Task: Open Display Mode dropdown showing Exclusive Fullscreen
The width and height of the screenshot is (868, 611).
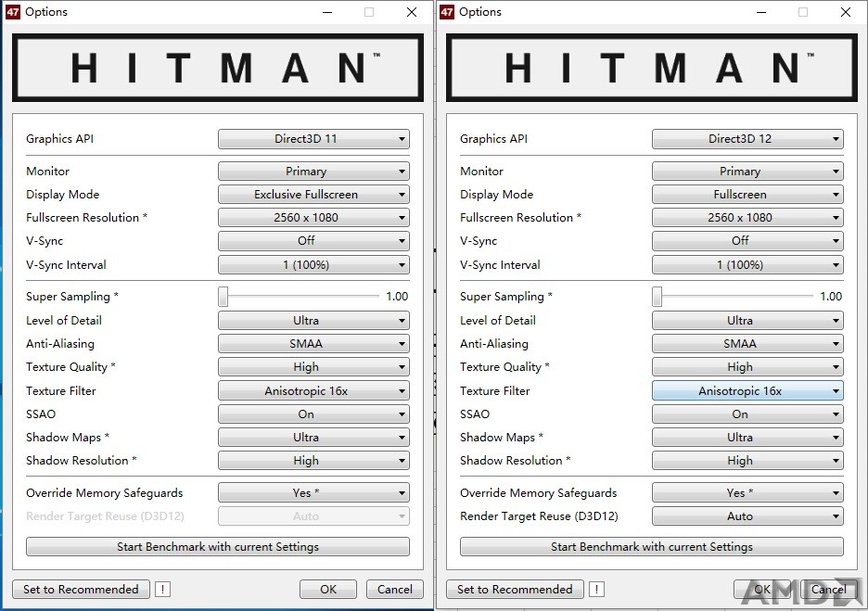Action: coord(313,195)
